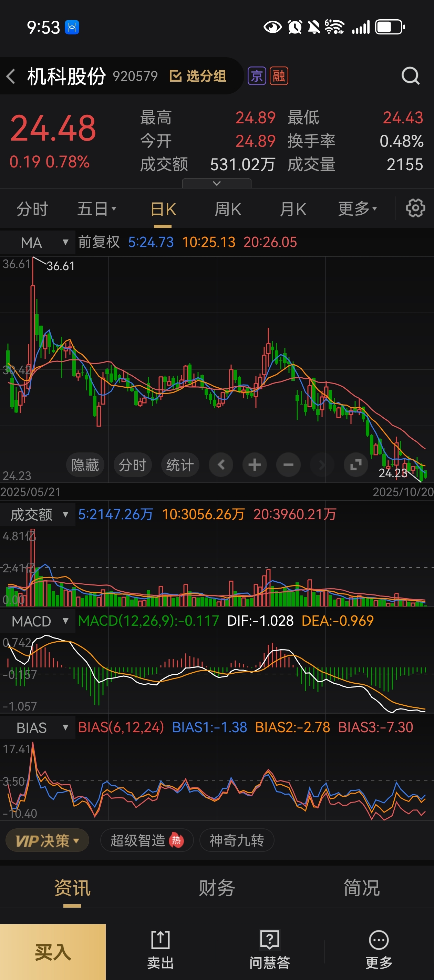Tap the hot badge on 超级智造
The height and width of the screenshot is (980, 434).
click(176, 840)
